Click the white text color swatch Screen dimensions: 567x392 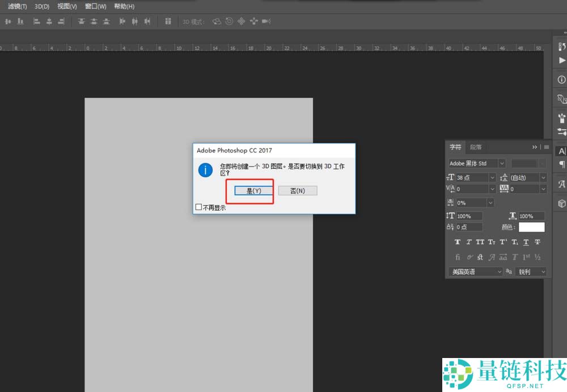pyautogui.click(x=531, y=227)
